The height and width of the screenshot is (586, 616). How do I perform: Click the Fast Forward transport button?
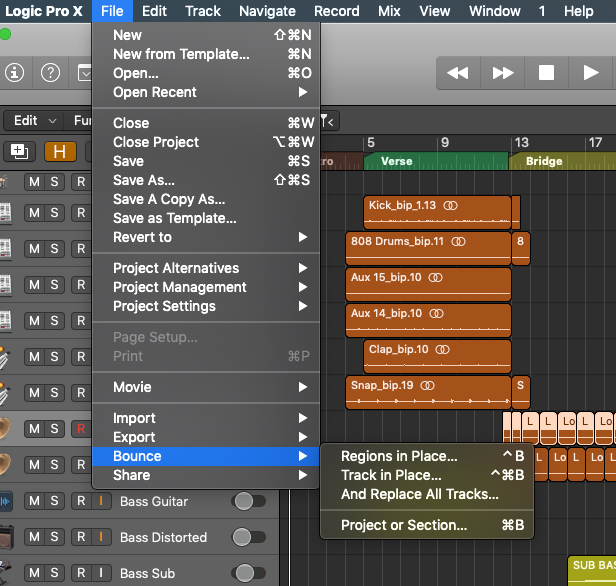[x=502, y=73]
